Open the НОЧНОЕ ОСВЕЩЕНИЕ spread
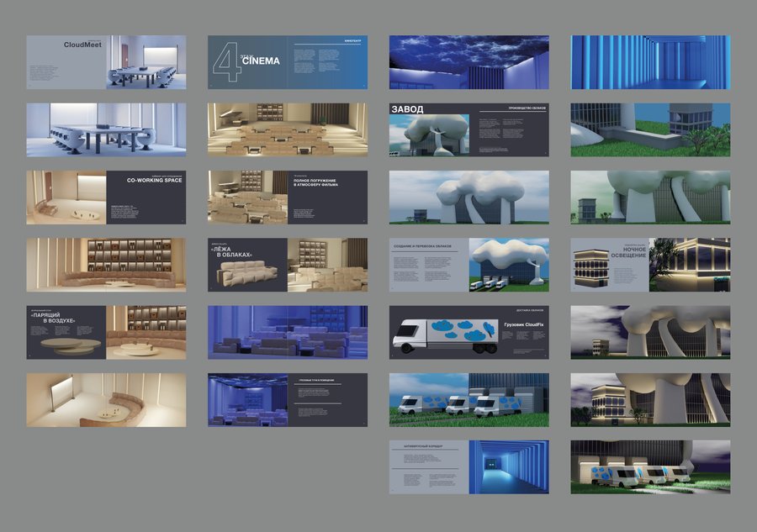Viewport: 757px width, 532px height. click(x=651, y=265)
